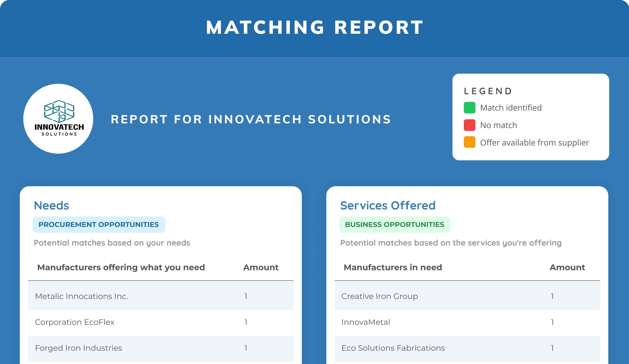This screenshot has width=629, height=364.
Task: Select the Business Opportunities badge
Action: pos(394,225)
